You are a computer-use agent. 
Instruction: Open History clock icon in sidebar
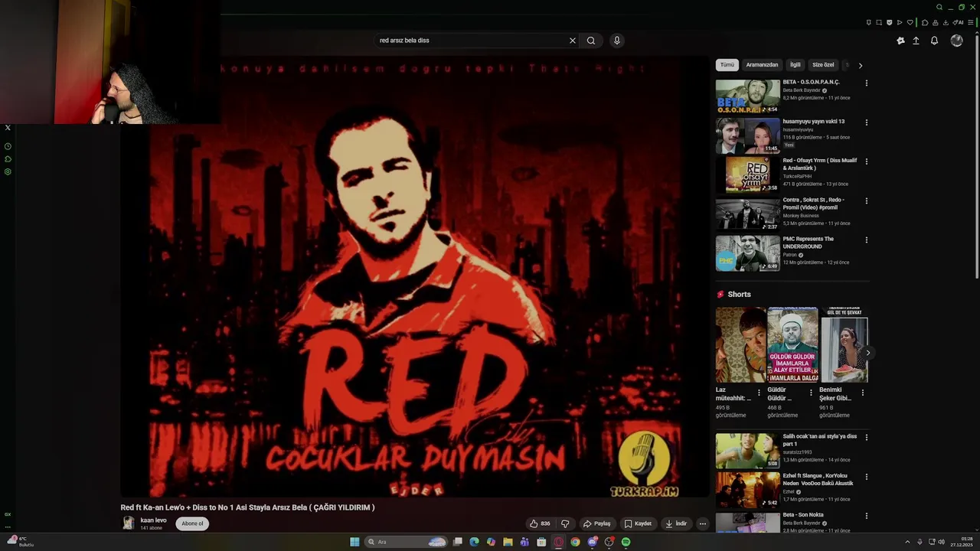click(8, 146)
